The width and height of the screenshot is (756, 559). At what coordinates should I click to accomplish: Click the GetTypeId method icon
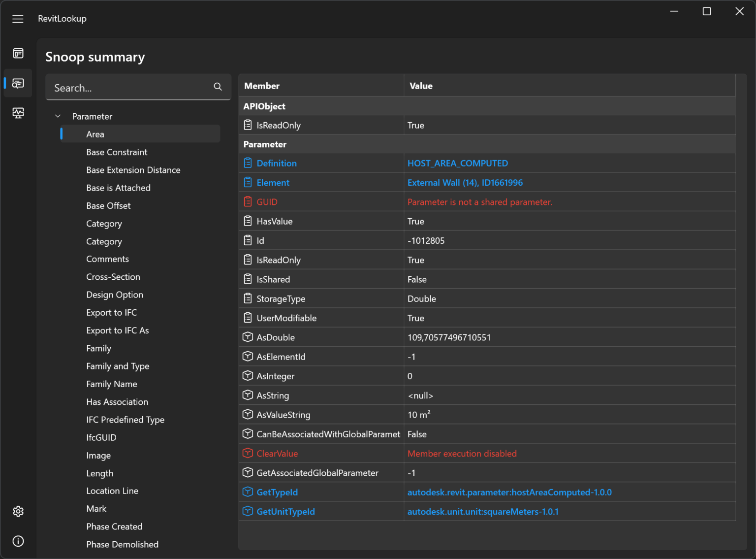[248, 492]
